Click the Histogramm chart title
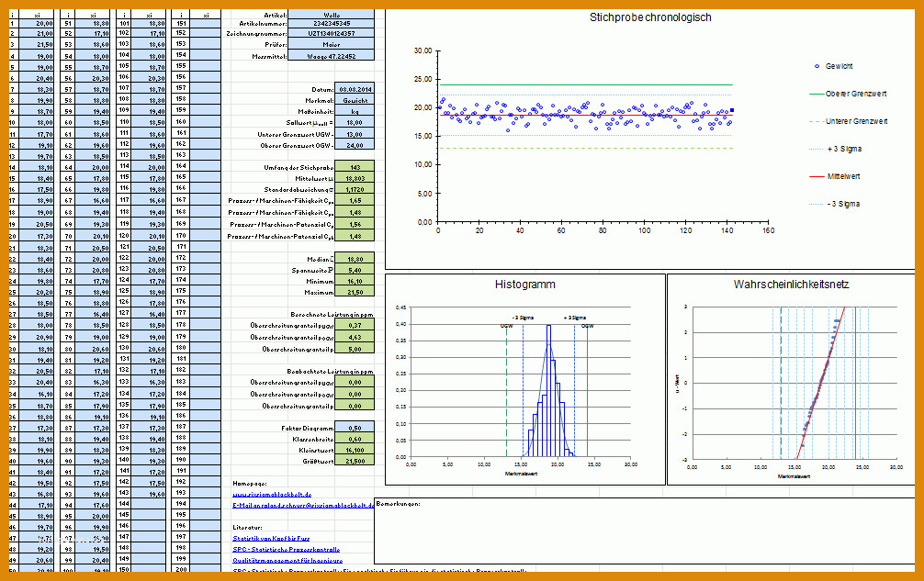The width and height of the screenshot is (924, 581). (x=525, y=285)
